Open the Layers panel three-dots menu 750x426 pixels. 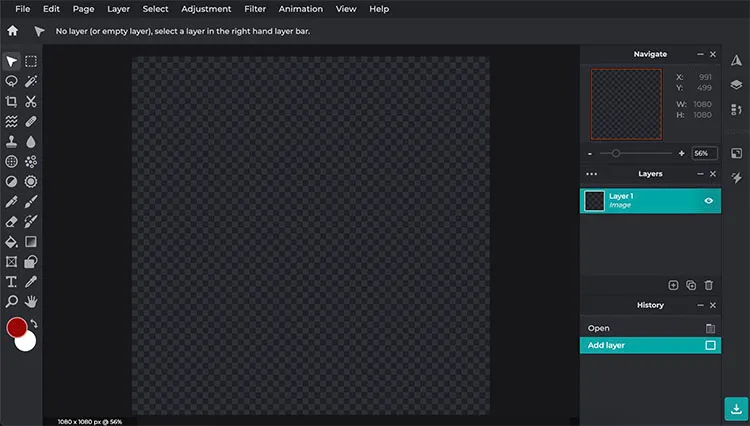pos(592,174)
